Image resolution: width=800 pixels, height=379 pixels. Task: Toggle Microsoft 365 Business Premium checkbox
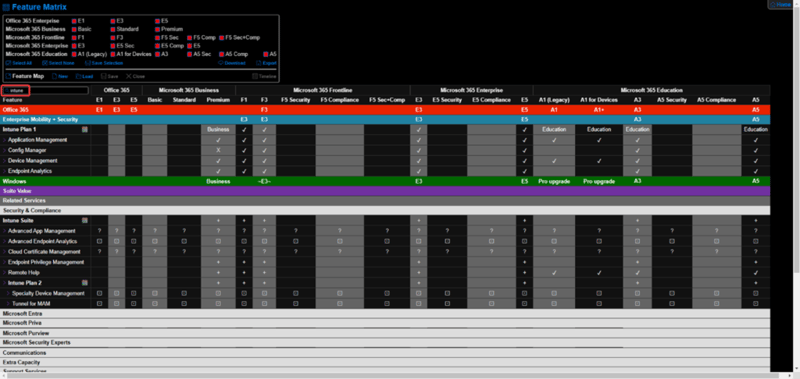(158, 30)
